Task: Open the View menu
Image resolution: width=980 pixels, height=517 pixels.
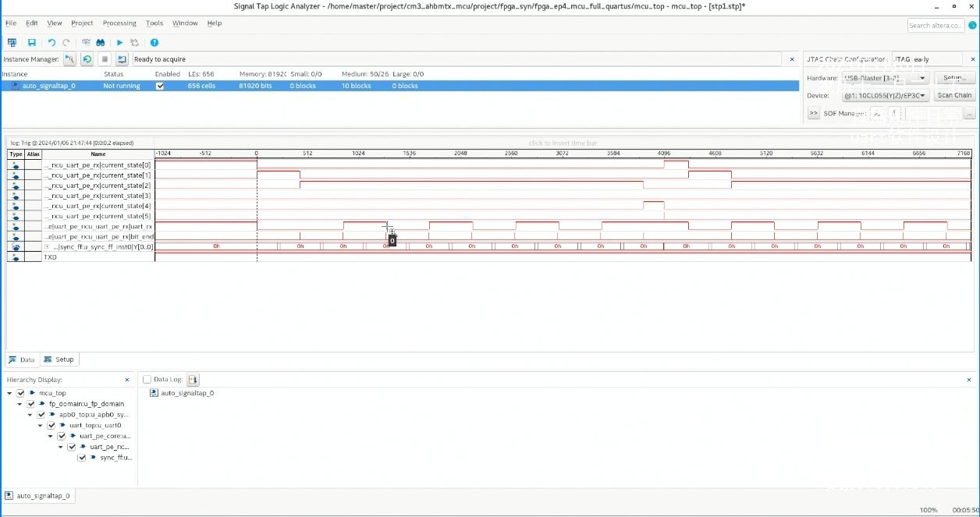Action: tap(55, 23)
